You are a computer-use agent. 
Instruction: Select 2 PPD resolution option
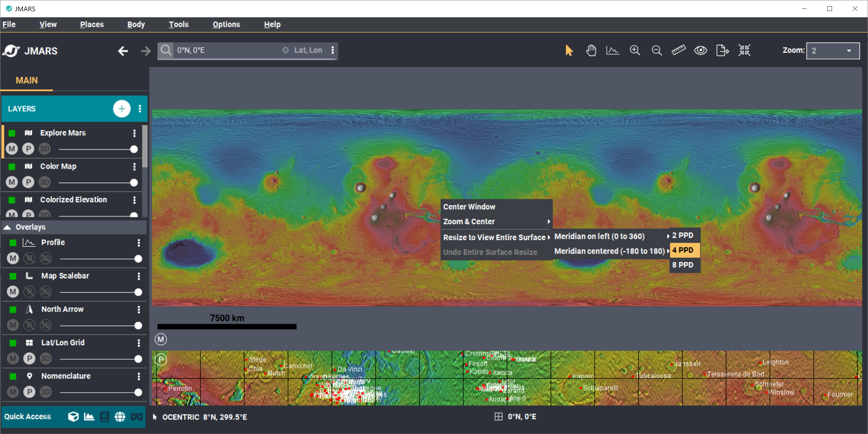pyautogui.click(x=685, y=235)
